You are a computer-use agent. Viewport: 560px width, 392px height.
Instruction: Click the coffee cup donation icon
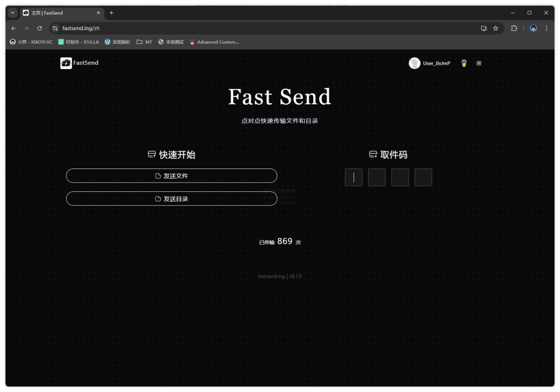464,63
